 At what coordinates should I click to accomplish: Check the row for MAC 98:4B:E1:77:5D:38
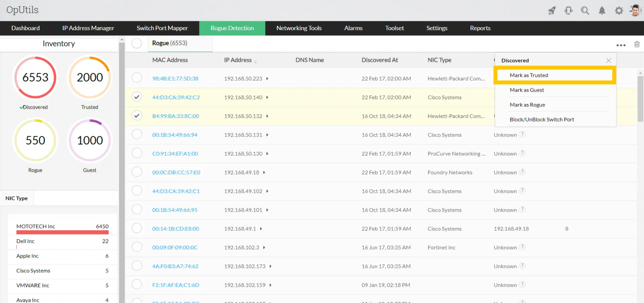137,78
